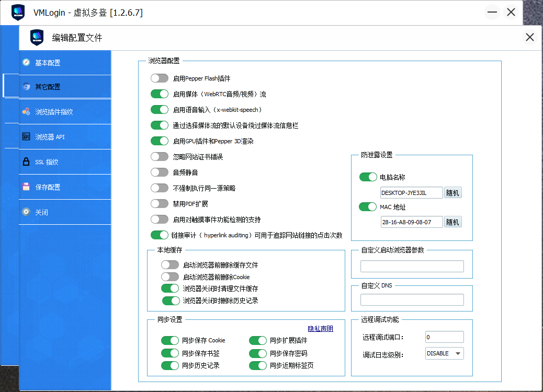
Task: Open the 调试日志级别 DISABLE dropdown
Action: pos(444,353)
